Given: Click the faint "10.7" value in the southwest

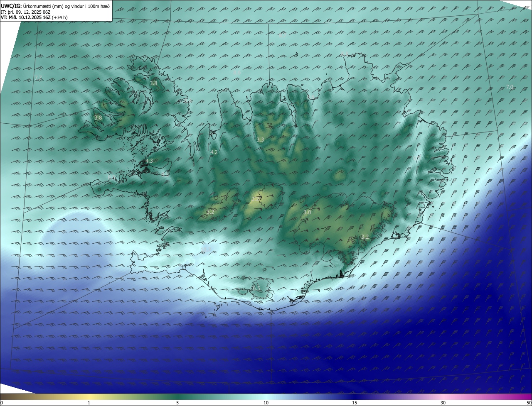Looking at the screenshot, I should point(207,249).
